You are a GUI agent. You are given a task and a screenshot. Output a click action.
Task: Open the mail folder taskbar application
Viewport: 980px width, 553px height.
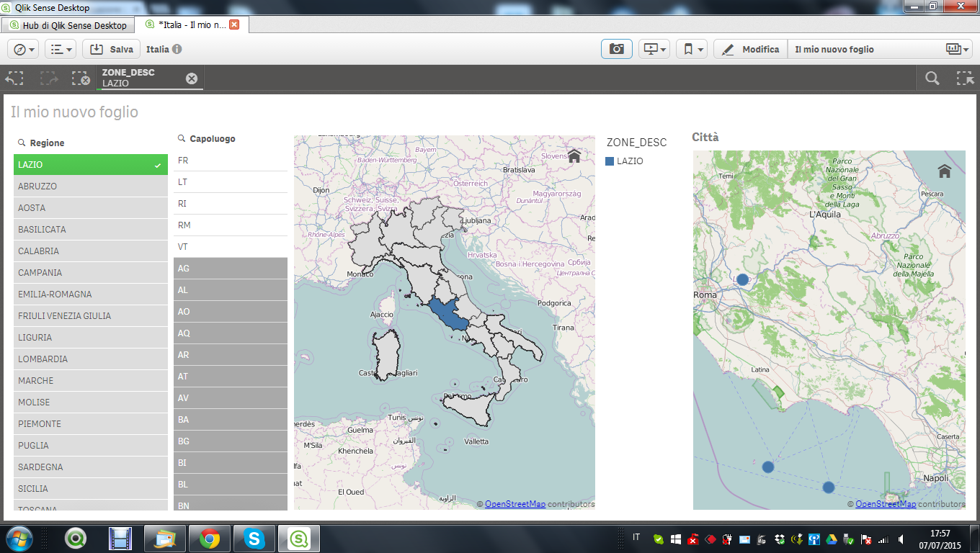[x=165, y=539]
